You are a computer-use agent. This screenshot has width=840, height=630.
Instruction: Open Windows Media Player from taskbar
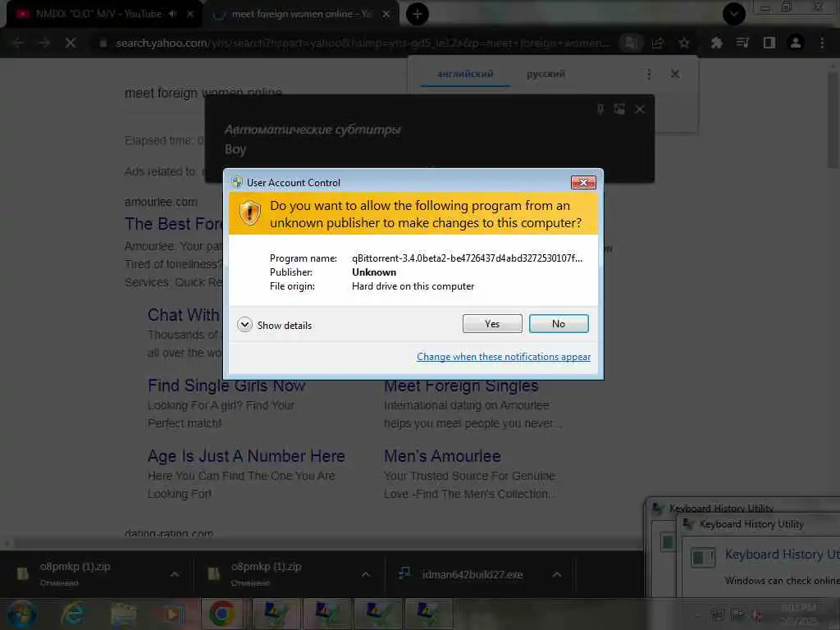173,614
